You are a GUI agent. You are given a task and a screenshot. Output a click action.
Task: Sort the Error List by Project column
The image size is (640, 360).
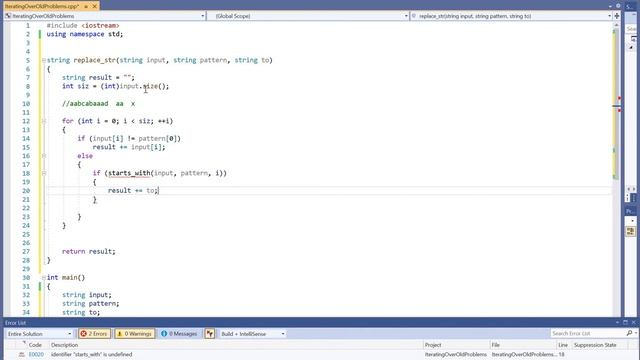(433, 345)
